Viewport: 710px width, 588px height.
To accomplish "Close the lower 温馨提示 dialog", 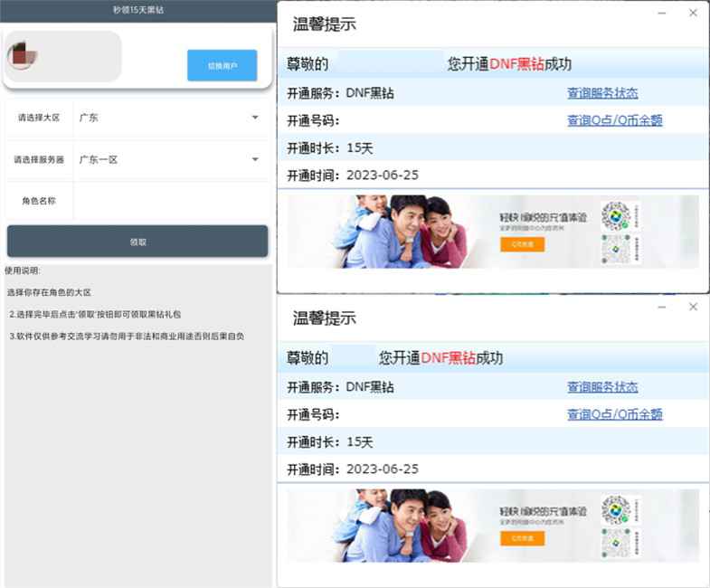I will [x=693, y=307].
